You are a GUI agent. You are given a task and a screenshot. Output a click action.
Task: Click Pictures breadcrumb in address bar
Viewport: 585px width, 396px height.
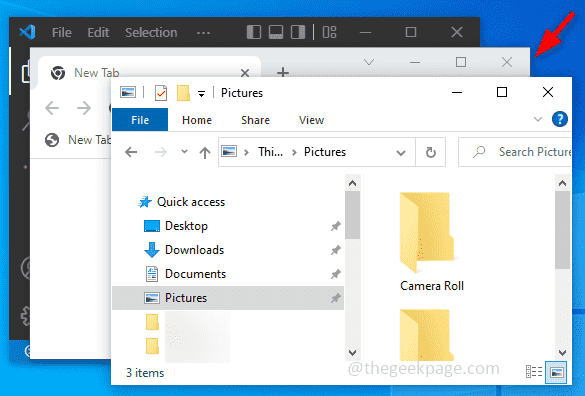coord(325,152)
